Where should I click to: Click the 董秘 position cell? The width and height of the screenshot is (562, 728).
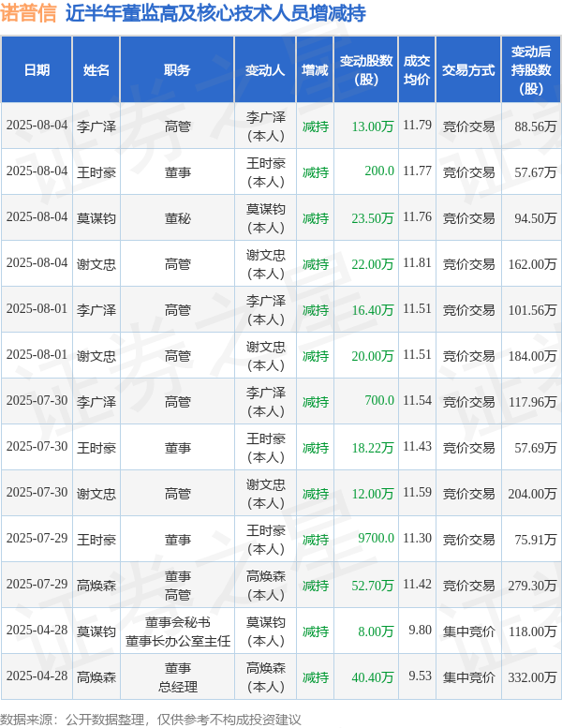pyautogui.click(x=177, y=218)
